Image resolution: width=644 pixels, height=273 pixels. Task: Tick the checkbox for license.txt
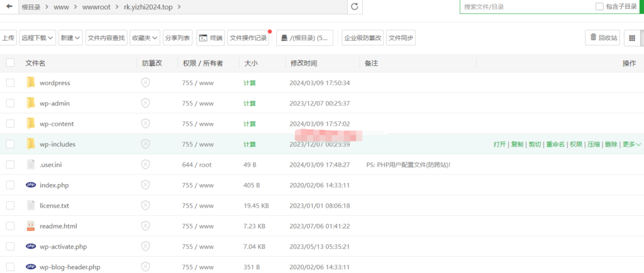(x=10, y=206)
